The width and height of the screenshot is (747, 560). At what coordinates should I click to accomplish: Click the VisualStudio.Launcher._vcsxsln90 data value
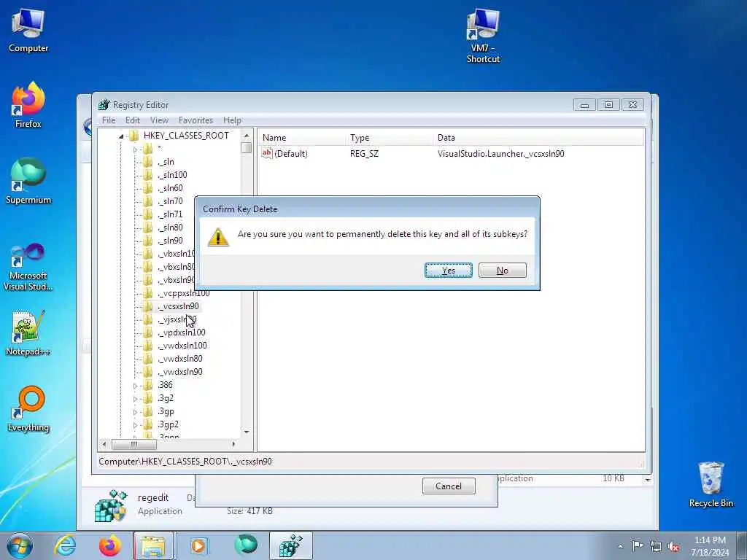pyautogui.click(x=500, y=154)
